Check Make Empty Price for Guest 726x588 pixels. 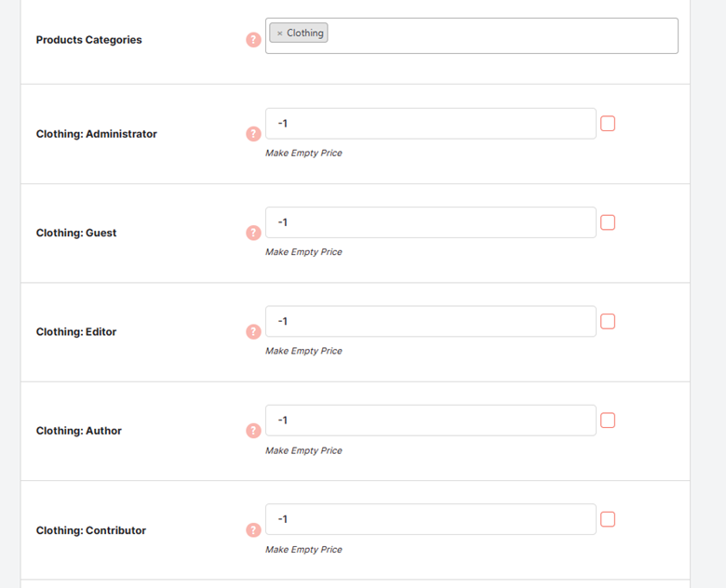tap(608, 222)
